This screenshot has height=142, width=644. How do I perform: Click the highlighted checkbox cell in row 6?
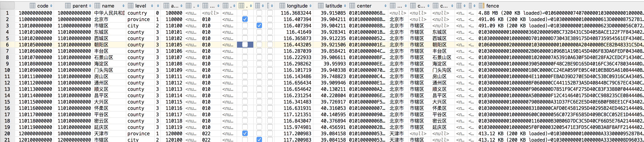pyautogui.click(x=245, y=45)
